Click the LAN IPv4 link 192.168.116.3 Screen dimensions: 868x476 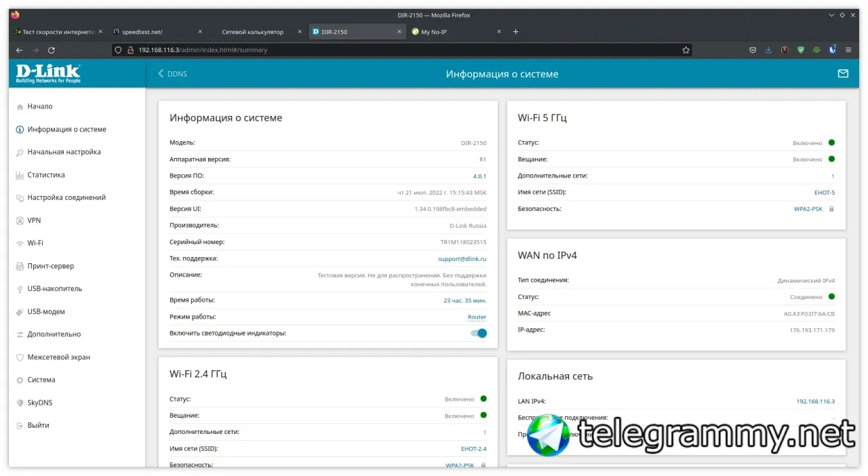pos(816,401)
